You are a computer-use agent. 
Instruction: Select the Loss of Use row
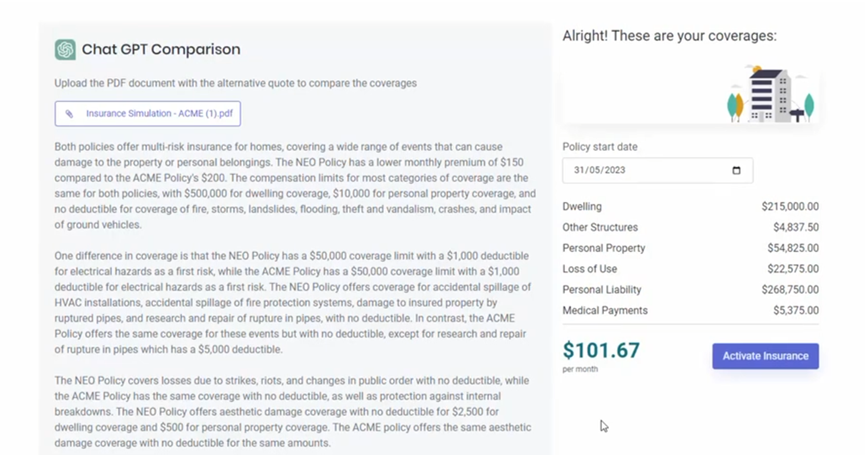(x=690, y=269)
